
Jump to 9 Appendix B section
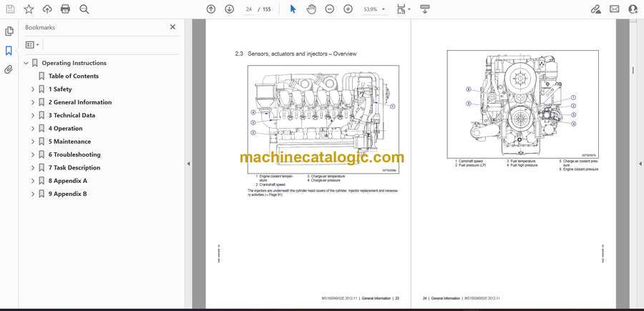(68, 194)
